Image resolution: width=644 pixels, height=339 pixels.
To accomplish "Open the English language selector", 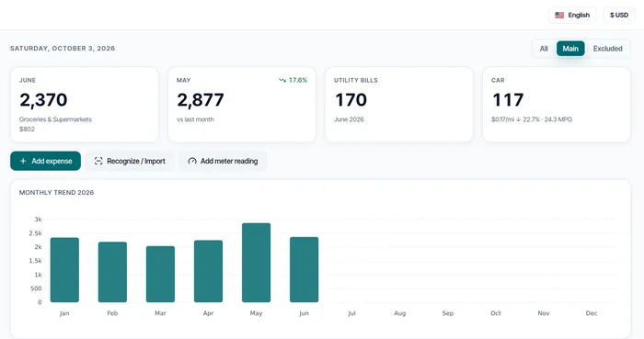I will (x=572, y=16).
